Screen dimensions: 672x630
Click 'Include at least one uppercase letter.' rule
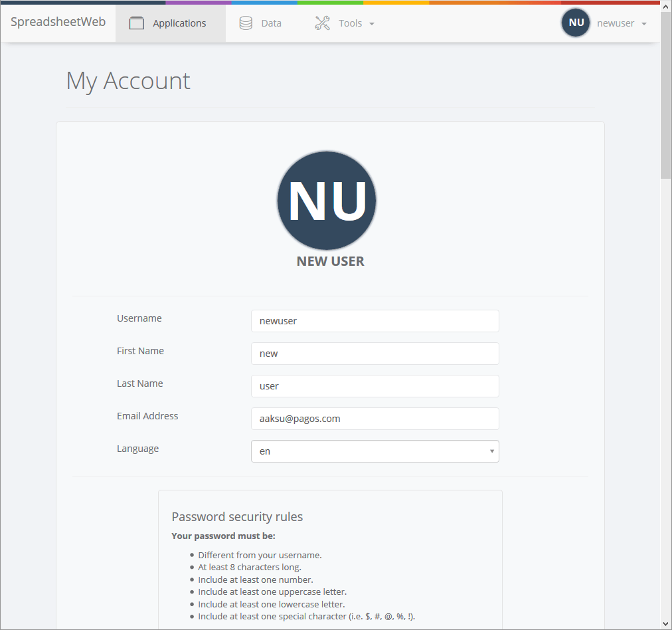(272, 592)
